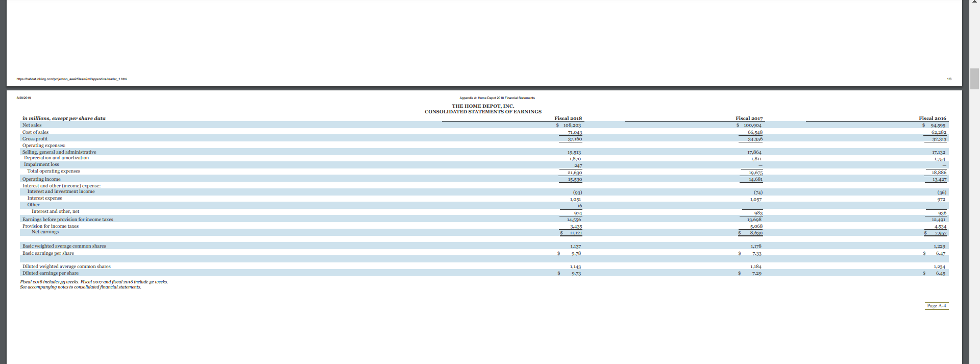Click the cost of sales value 71,043

575,132
